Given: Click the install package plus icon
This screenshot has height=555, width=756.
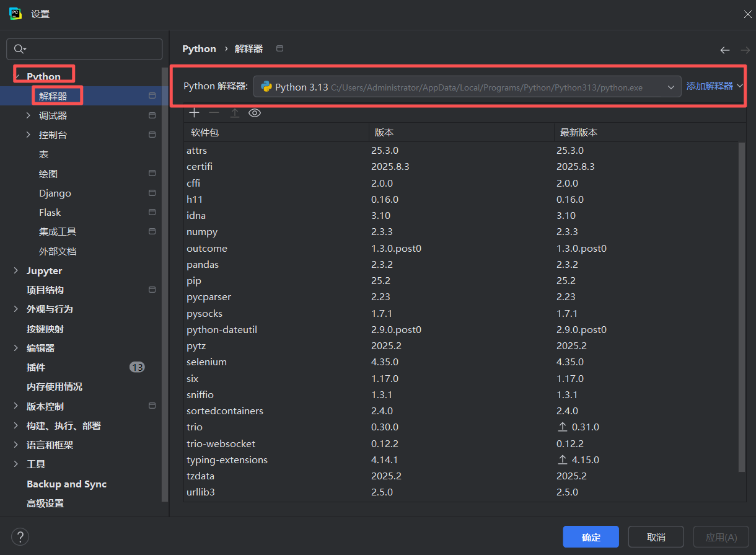Looking at the screenshot, I should point(195,113).
